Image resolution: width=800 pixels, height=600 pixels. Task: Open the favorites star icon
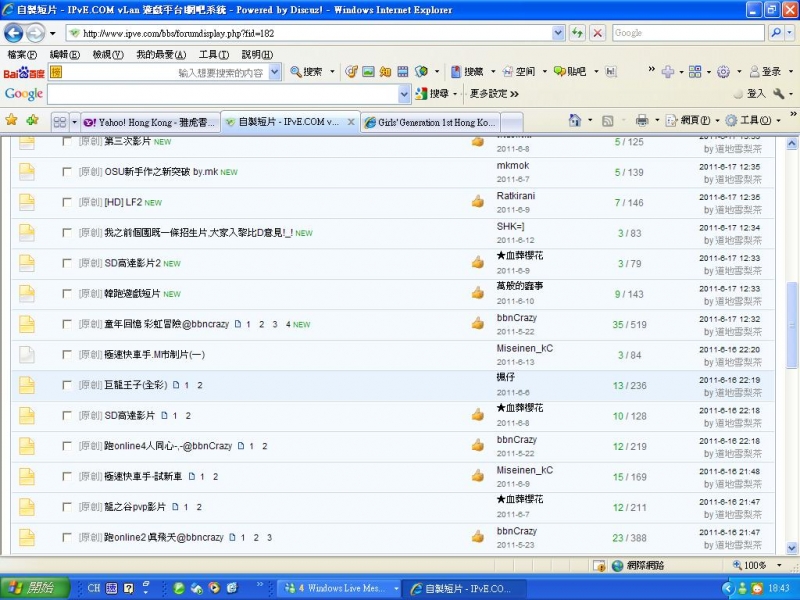12,120
